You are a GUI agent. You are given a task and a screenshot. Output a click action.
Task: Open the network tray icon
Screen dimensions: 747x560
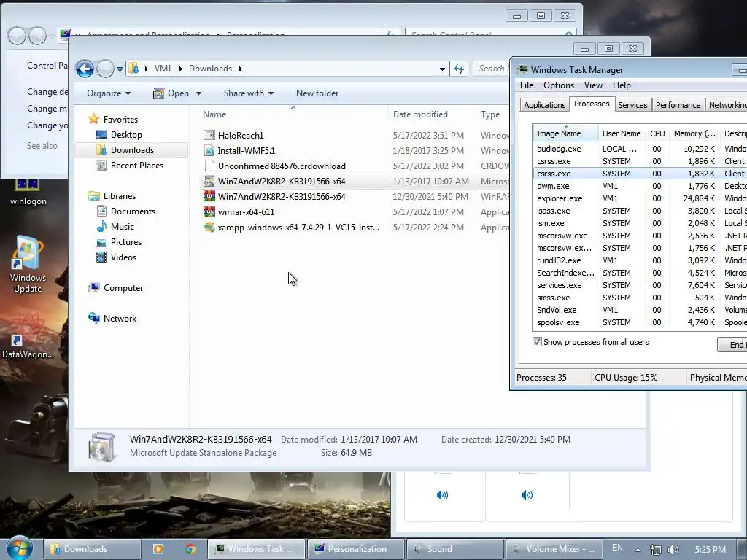pos(656,550)
